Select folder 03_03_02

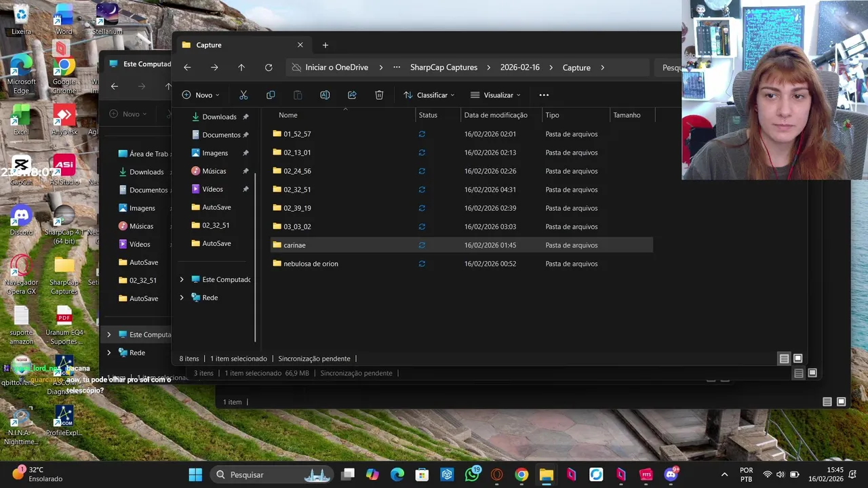point(461,226)
